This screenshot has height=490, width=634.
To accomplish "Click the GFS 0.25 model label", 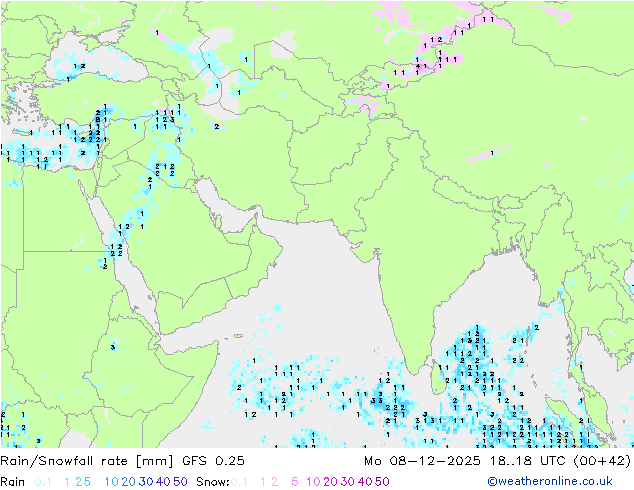I will click(x=213, y=461).
